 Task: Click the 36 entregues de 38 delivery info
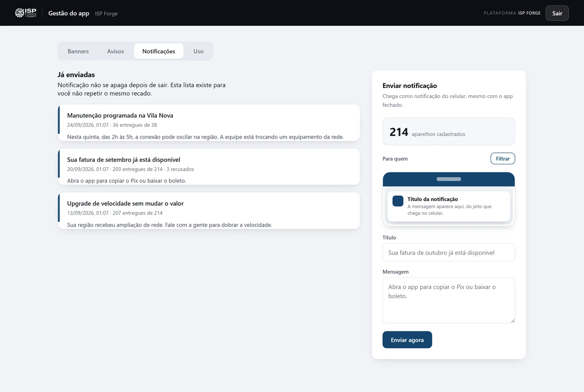click(135, 125)
